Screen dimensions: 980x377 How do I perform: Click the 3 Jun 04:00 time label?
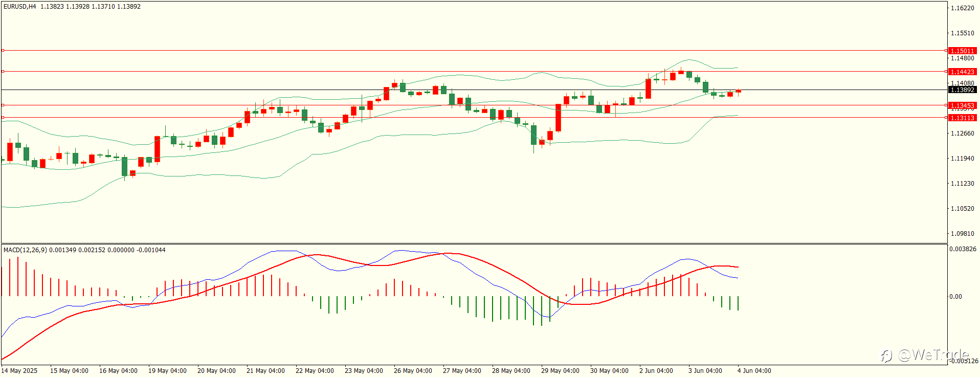coord(705,371)
